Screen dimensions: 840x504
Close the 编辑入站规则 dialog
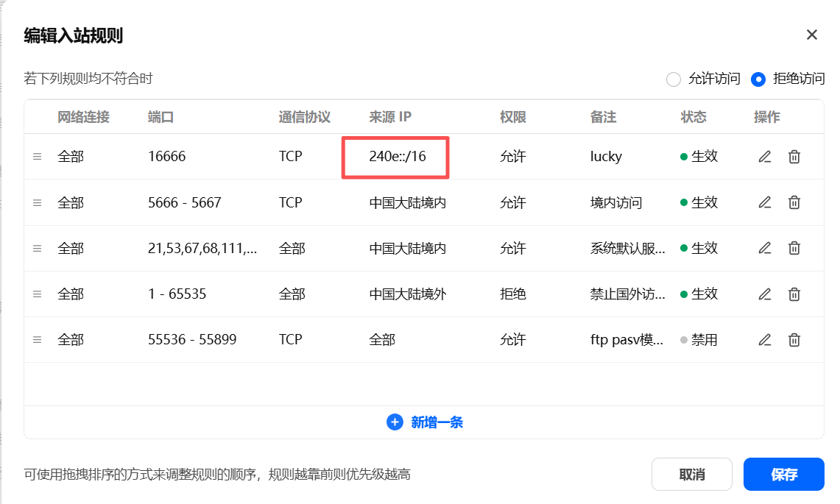[x=811, y=35]
